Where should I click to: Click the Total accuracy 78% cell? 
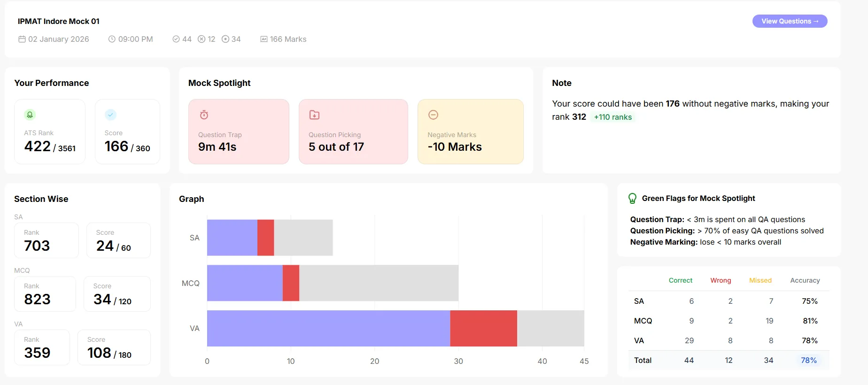click(x=809, y=360)
